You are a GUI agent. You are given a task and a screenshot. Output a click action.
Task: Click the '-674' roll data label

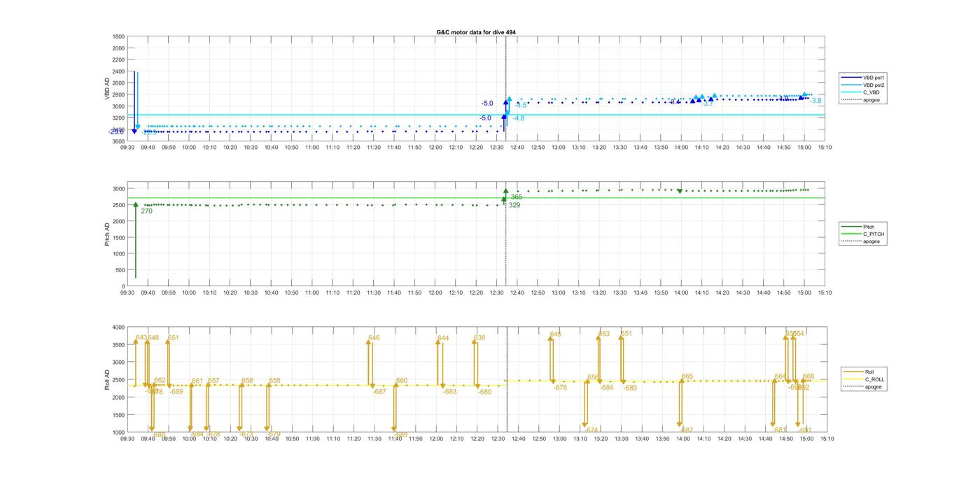591,430
